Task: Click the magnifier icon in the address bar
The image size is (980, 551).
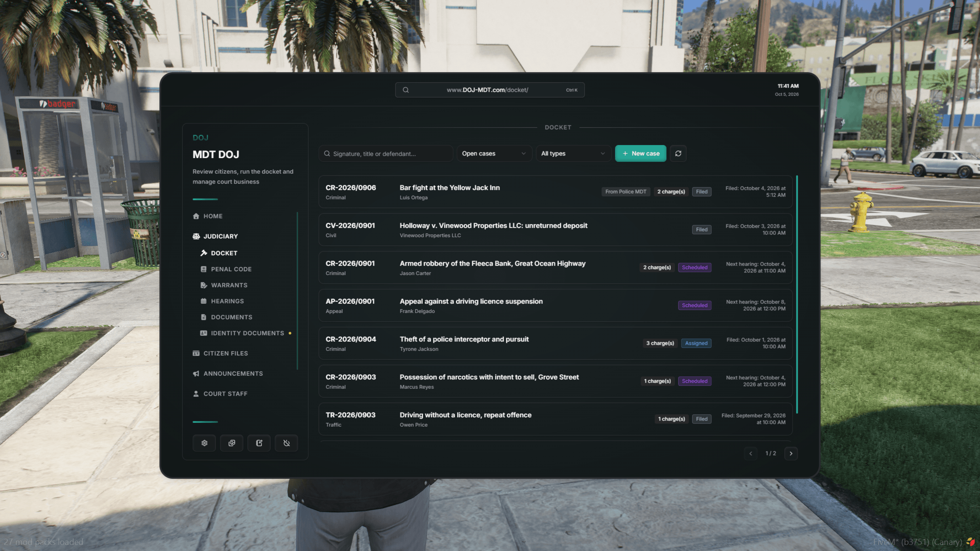Action: [406, 90]
